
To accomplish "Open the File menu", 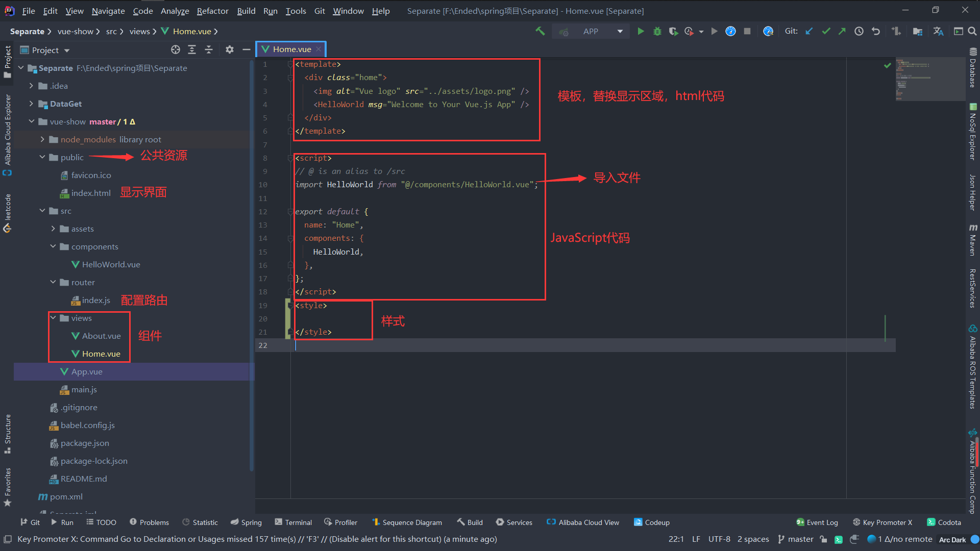I will [x=29, y=11].
